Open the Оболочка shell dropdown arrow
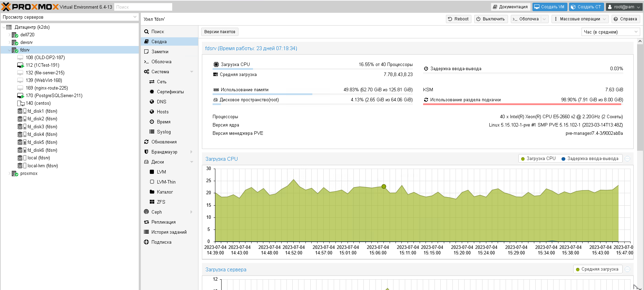The width and height of the screenshot is (644, 290). [544, 19]
